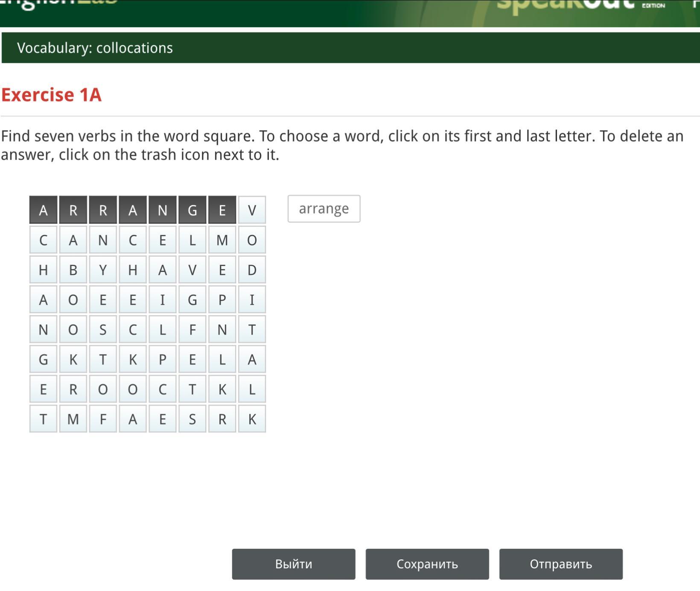Click the letter P in the sixth row
The image size is (700, 591).
162,359
